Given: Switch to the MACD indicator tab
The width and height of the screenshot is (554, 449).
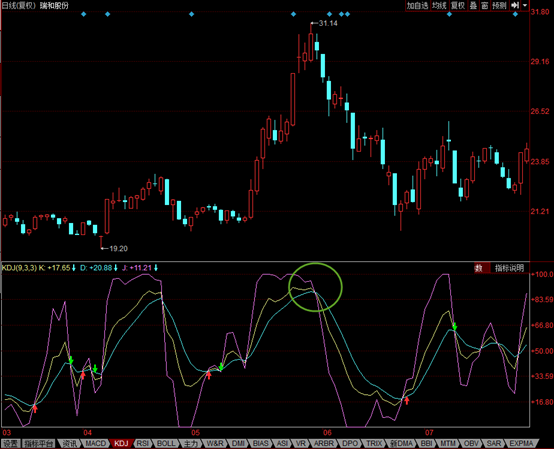Looking at the screenshot, I should pyautogui.click(x=95, y=443).
